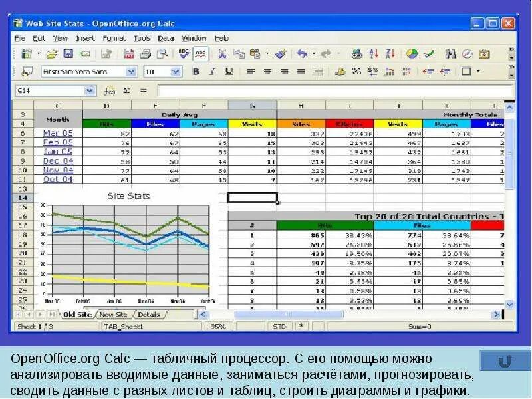Export directly as PDF
The width and height of the screenshot is (532, 399).
(128, 54)
